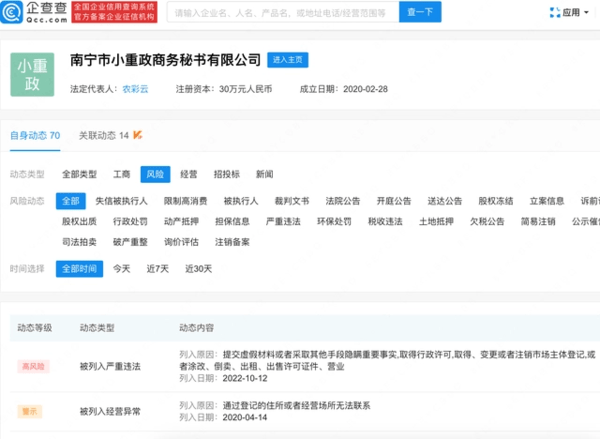
Task: Select the 近7天 time filter
Action: point(158,269)
